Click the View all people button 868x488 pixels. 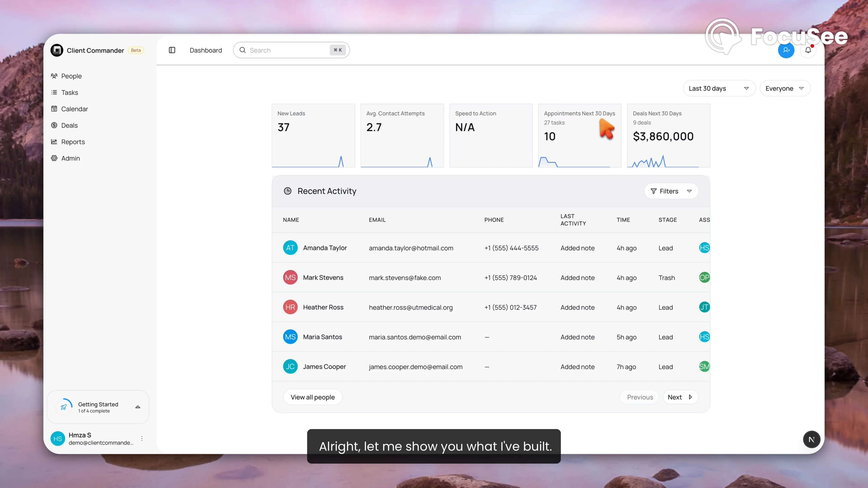tap(312, 397)
